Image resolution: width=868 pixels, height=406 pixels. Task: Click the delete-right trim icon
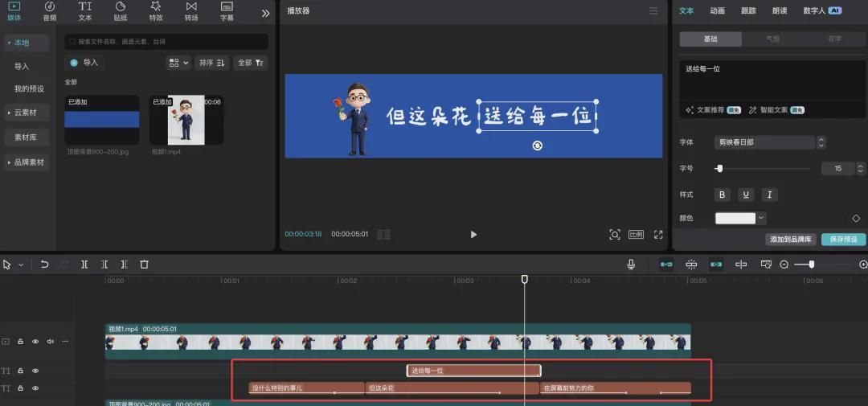[124, 265]
